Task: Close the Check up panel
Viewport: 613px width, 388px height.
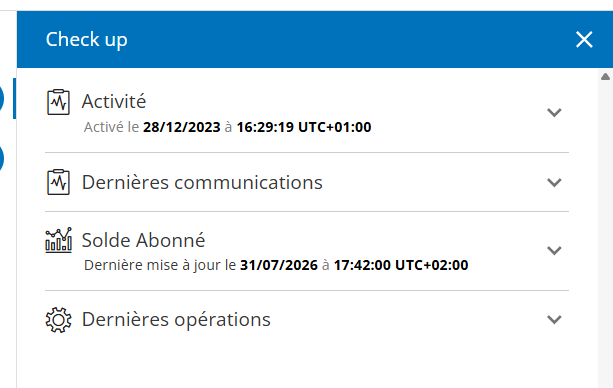Action: [584, 40]
